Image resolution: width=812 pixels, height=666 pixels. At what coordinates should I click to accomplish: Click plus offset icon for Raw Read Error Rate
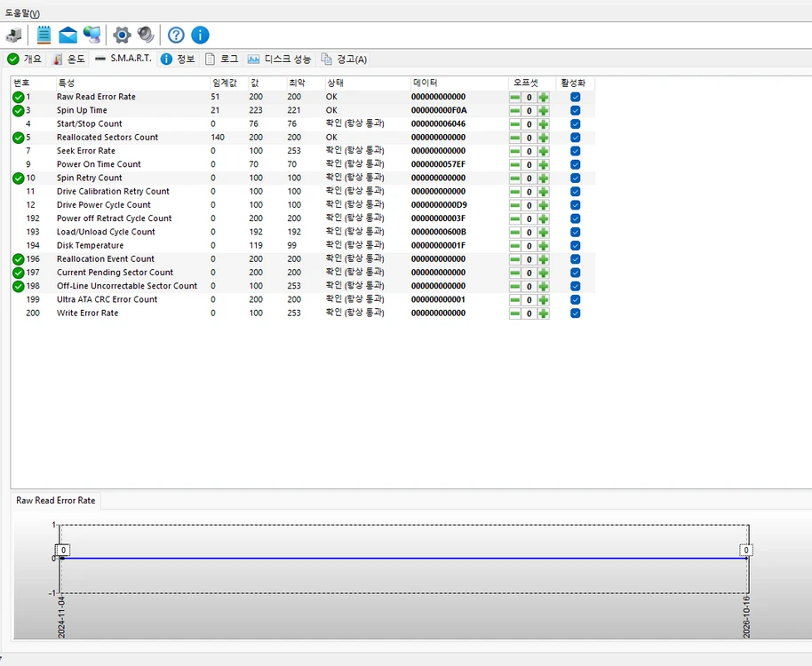pyautogui.click(x=543, y=98)
